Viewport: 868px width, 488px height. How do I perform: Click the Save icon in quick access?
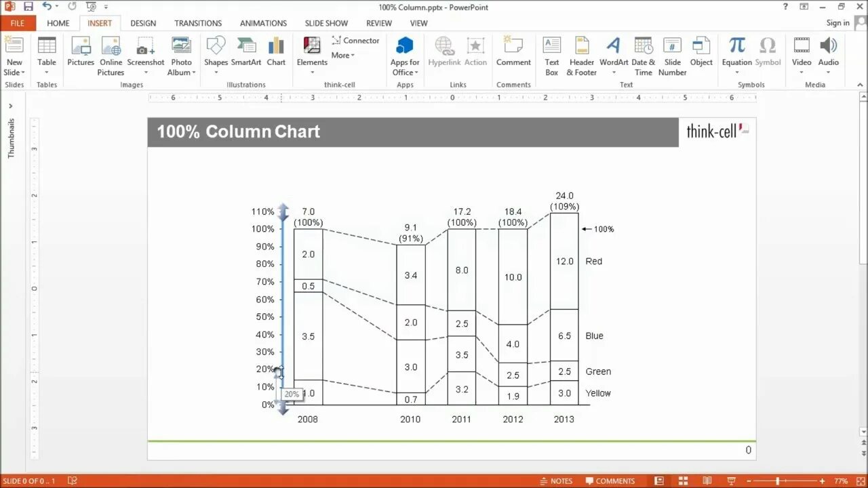[x=28, y=7]
